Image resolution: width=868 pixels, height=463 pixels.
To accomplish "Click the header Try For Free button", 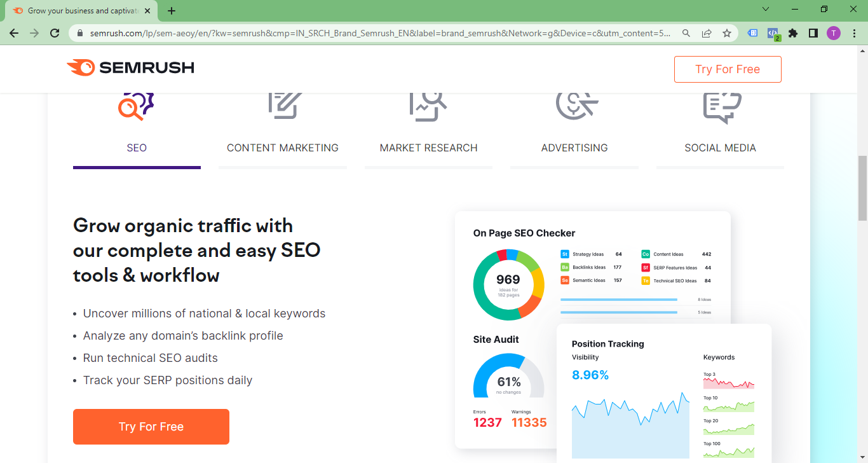I will [728, 69].
